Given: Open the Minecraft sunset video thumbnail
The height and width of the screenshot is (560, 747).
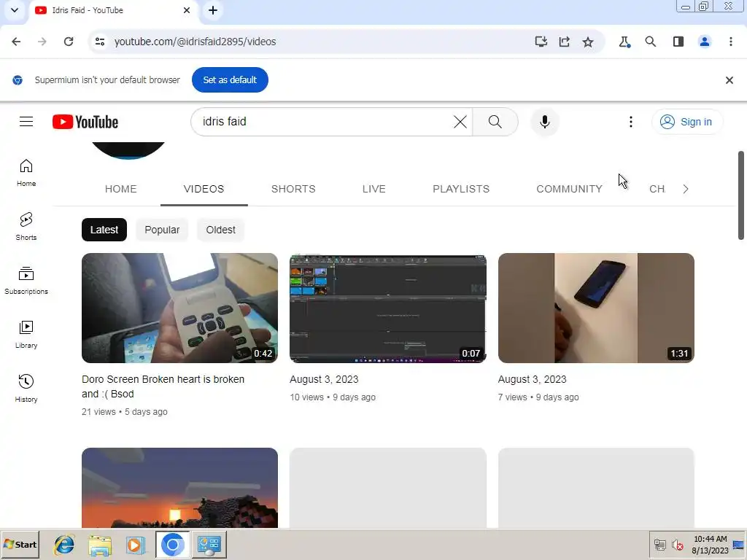Looking at the screenshot, I should pos(179,488).
